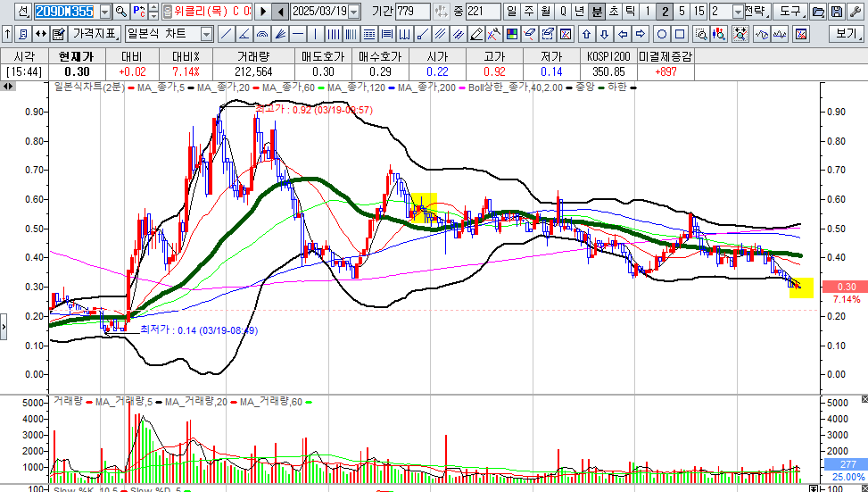Switch chart period to 일 (daily)
This screenshot has width=868, height=492.
pyautogui.click(x=511, y=11)
